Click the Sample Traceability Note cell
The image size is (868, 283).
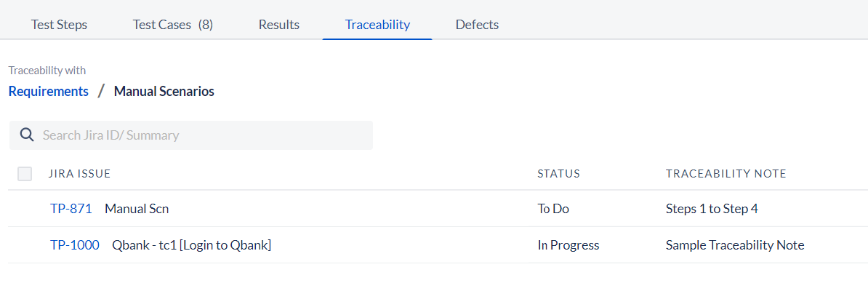pyautogui.click(x=735, y=244)
